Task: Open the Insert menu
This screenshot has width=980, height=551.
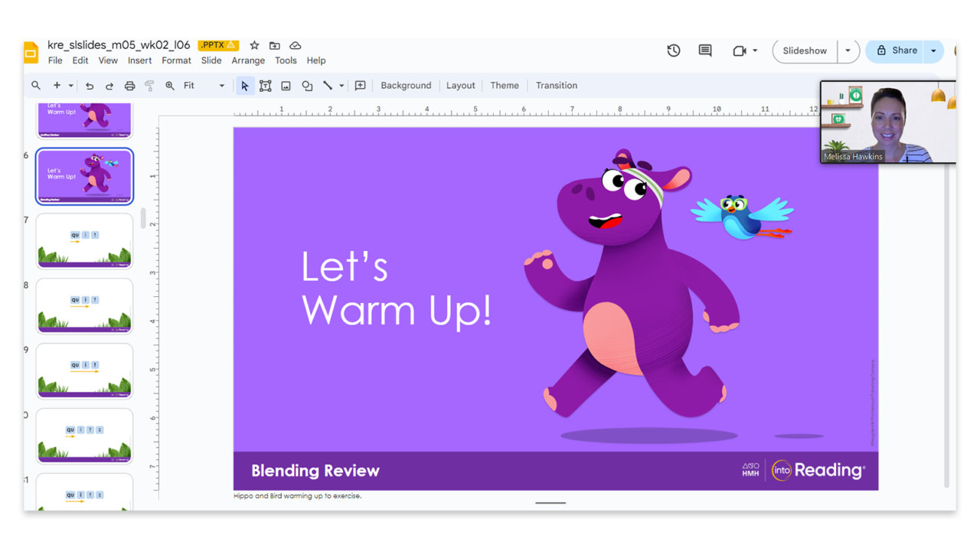Action: pyautogui.click(x=139, y=60)
